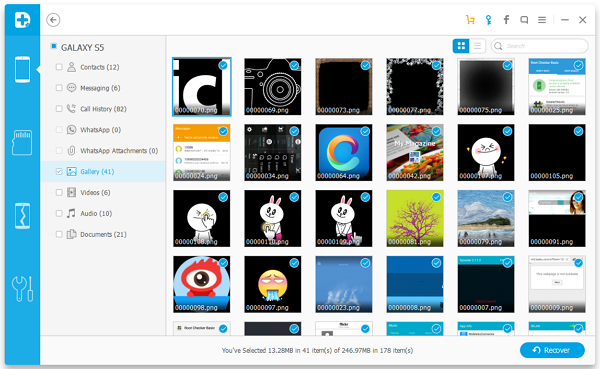
Task: Open the shopping cart icon
Action: 470,20
